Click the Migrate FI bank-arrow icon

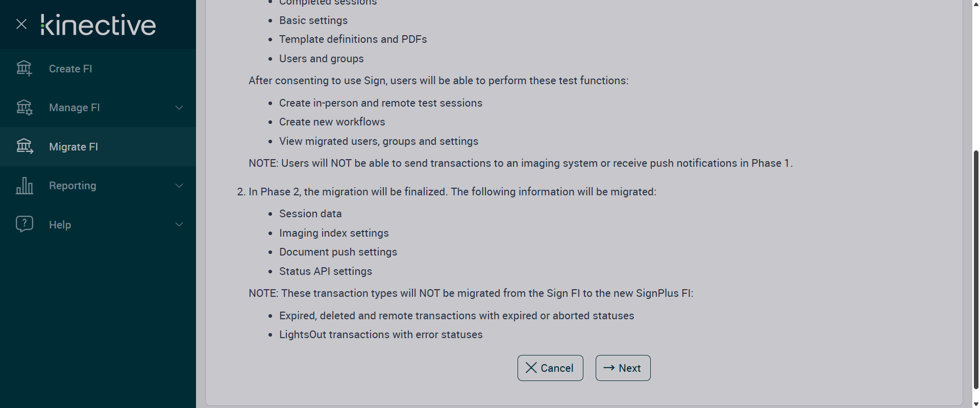point(24,147)
